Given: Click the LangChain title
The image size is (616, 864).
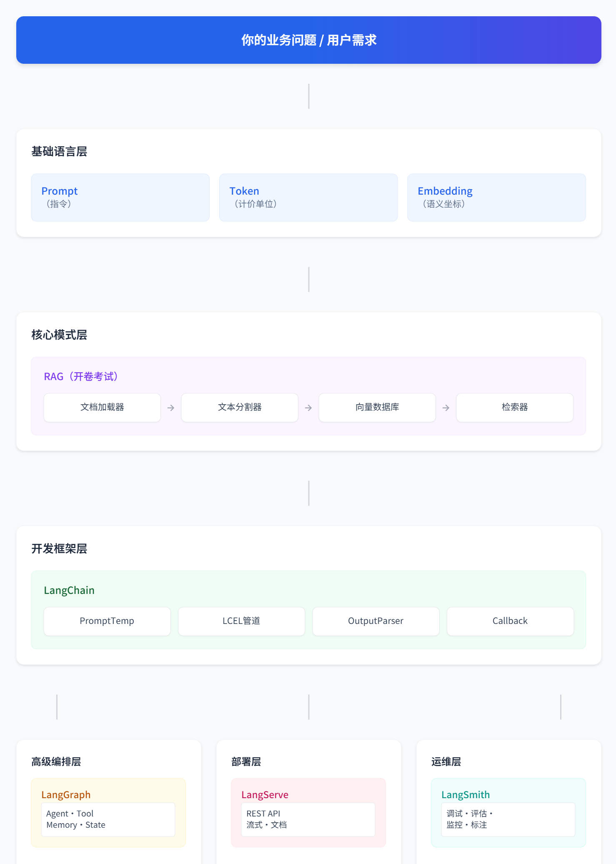Looking at the screenshot, I should [x=69, y=591].
